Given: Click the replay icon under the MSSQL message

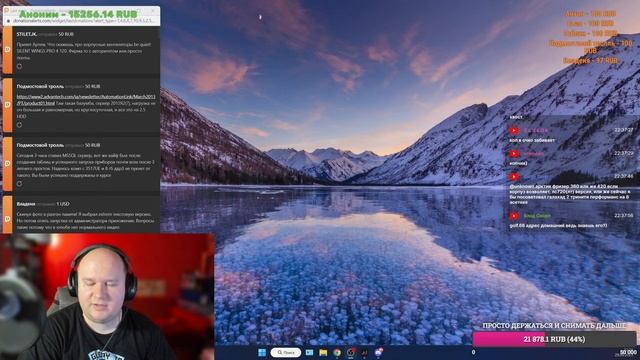Looking at the screenshot, I should (19, 184).
